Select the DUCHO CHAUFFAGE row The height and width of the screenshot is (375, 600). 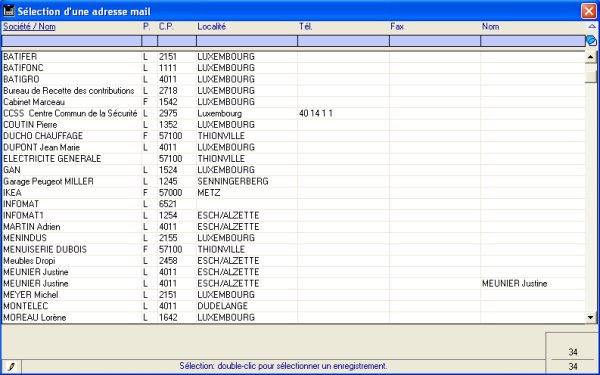[x=293, y=136]
